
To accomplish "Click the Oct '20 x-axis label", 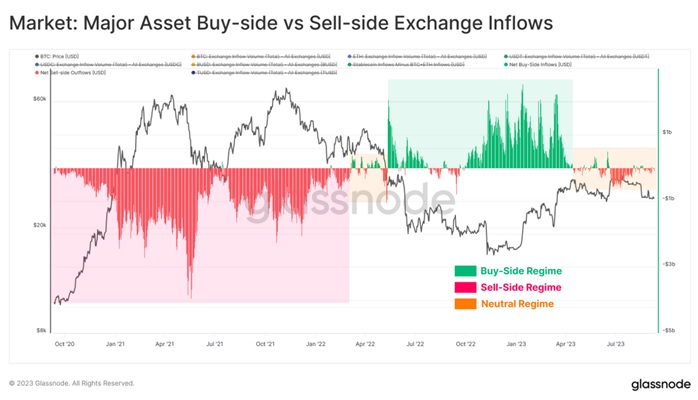I will (65, 344).
